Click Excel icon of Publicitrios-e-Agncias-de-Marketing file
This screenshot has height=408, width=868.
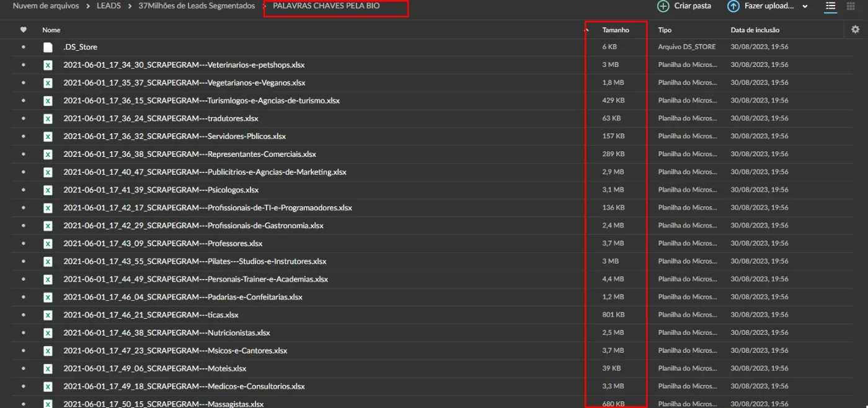pos(48,172)
